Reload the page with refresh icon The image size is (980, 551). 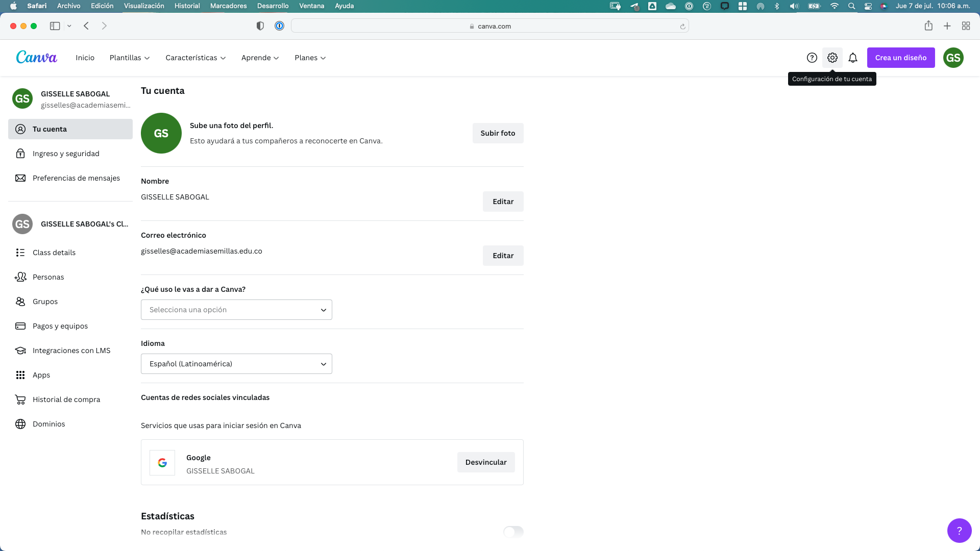point(682,27)
